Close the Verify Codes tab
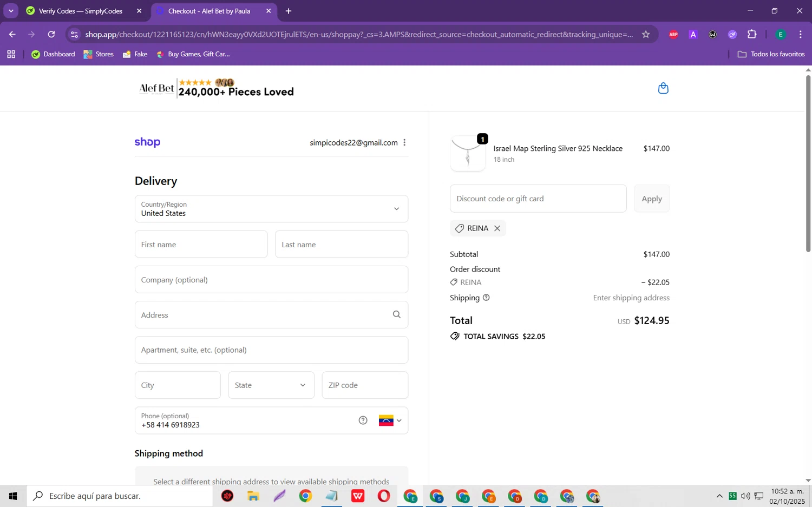Image resolution: width=812 pixels, height=507 pixels. coord(139,11)
